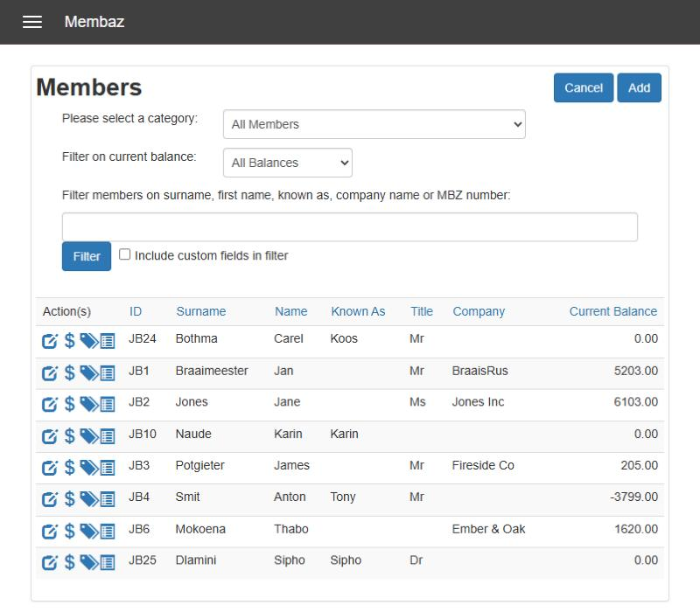Edit member Braaimeester (JB1)
The image size is (700, 612).
[50, 373]
